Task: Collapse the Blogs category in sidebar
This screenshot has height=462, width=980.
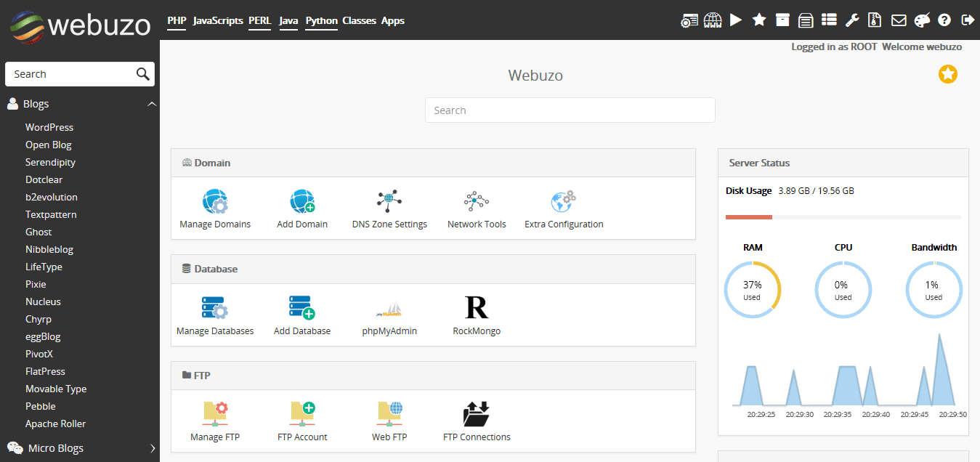Action: (152, 105)
